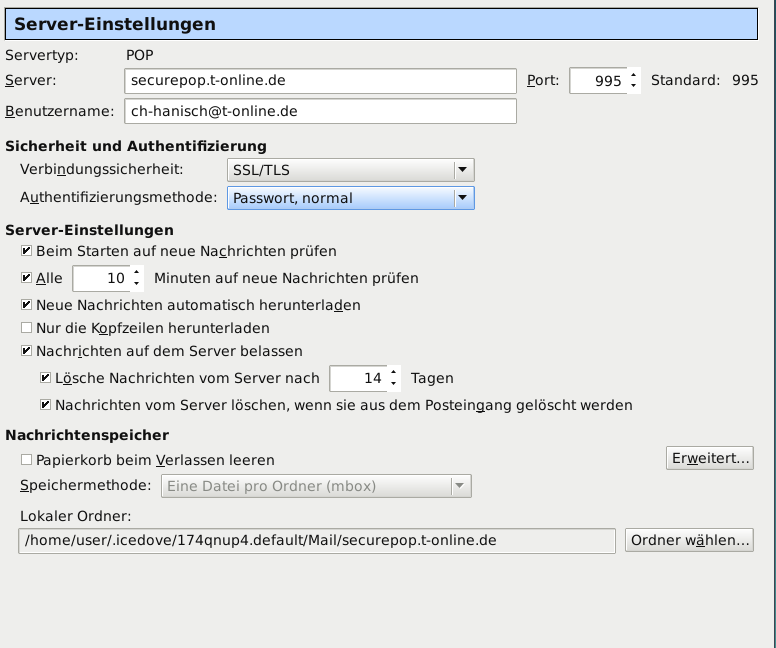This screenshot has height=648, width=776.
Task: Click the 'Verbindungssicherheit:' label
Action: [101, 170]
